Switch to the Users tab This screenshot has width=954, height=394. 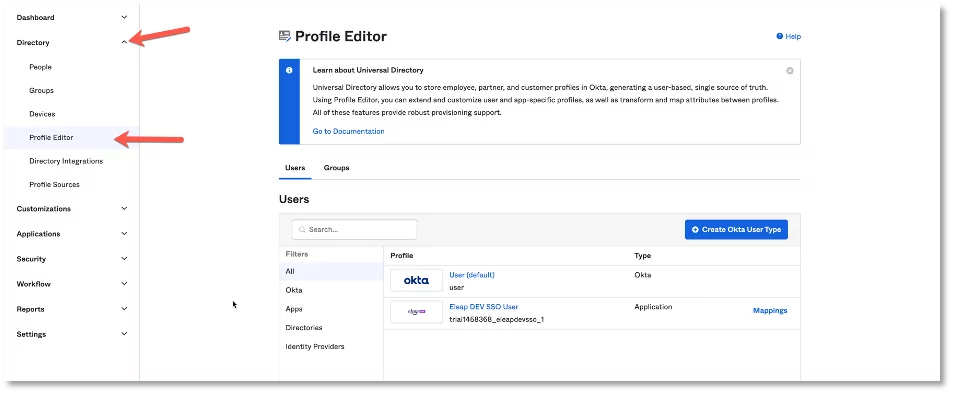[295, 168]
